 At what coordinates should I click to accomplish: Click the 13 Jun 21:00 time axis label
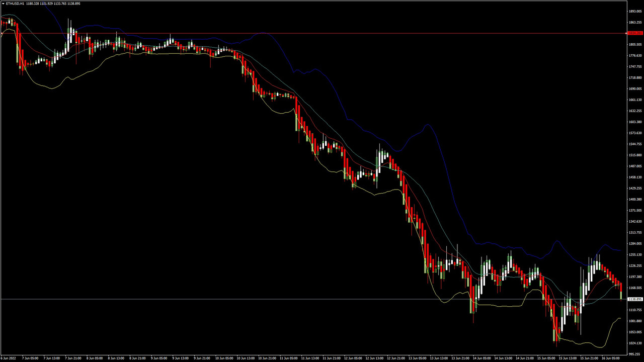[x=461, y=358]
